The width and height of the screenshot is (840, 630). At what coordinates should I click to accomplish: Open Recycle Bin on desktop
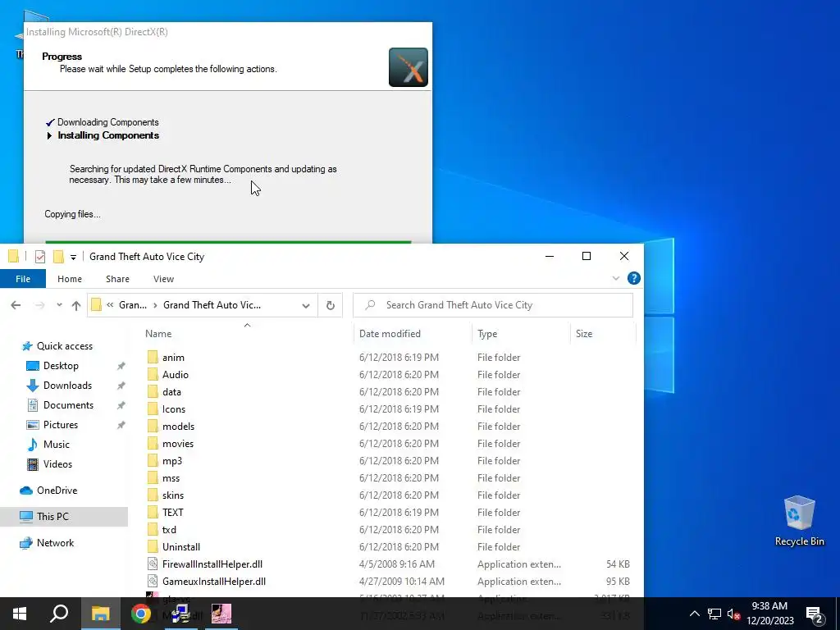(799, 521)
